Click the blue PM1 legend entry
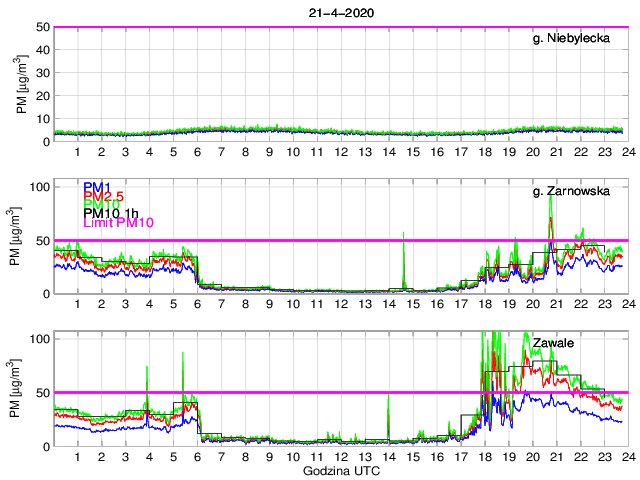640x480 pixels. pos(96,187)
